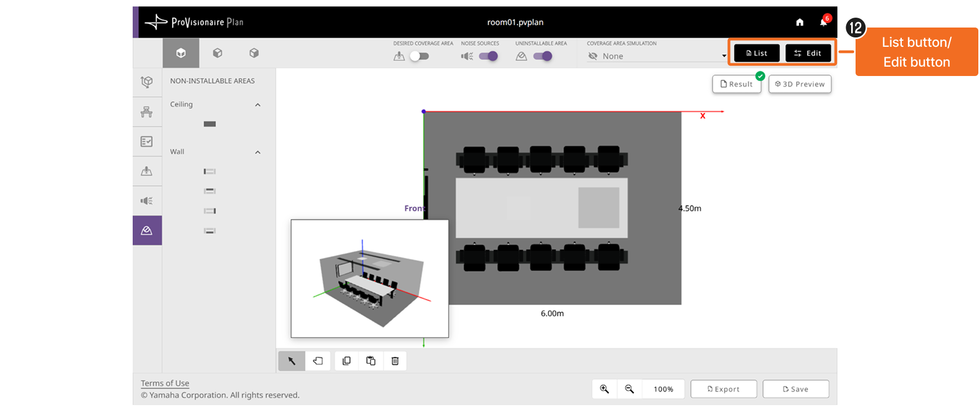Collapse the Ceiling section
The image size is (980, 413).
click(258, 105)
